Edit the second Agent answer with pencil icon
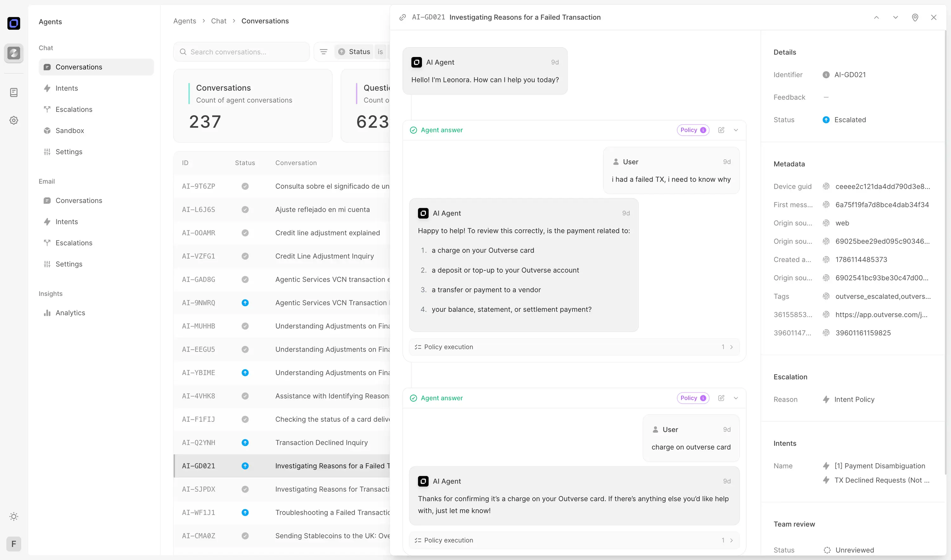 pyautogui.click(x=721, y=398)
